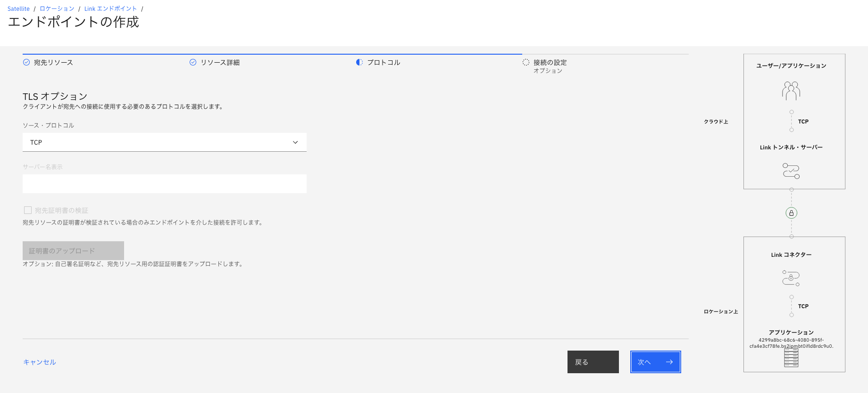Viewport: 868px width, 393px height.
Task: Open the Link エンドポイント breadcrumb link
Action: coord(110,9)
